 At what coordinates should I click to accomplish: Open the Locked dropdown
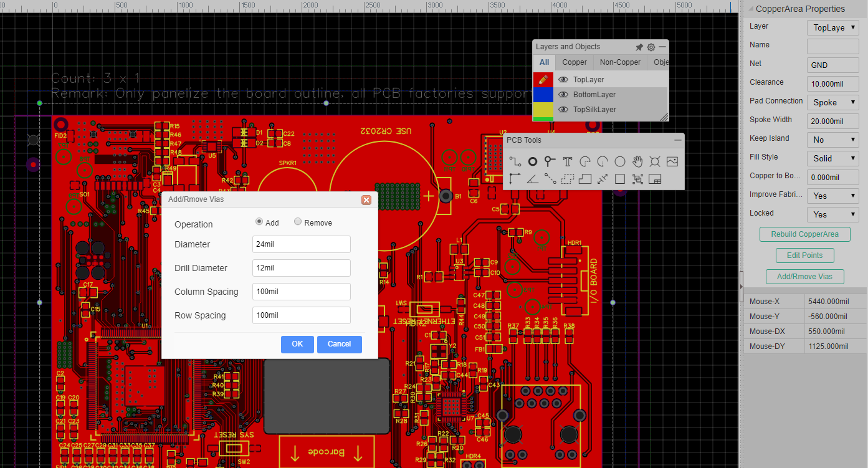833,214
